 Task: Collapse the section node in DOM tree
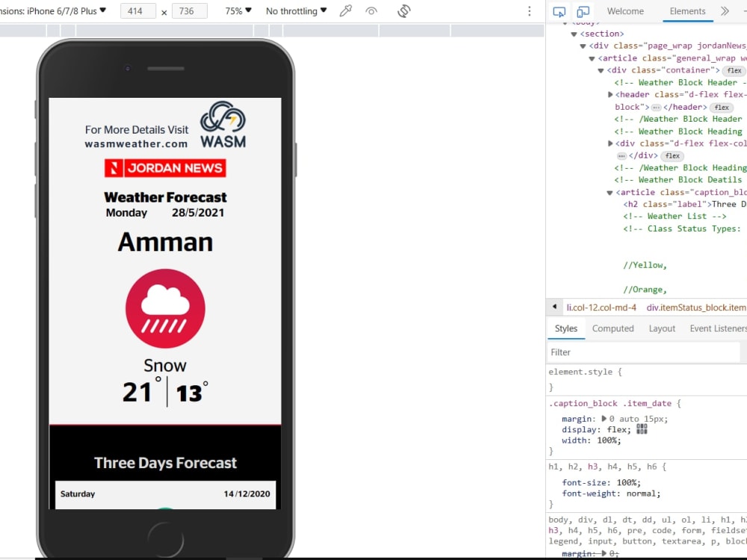coord(574,34)
